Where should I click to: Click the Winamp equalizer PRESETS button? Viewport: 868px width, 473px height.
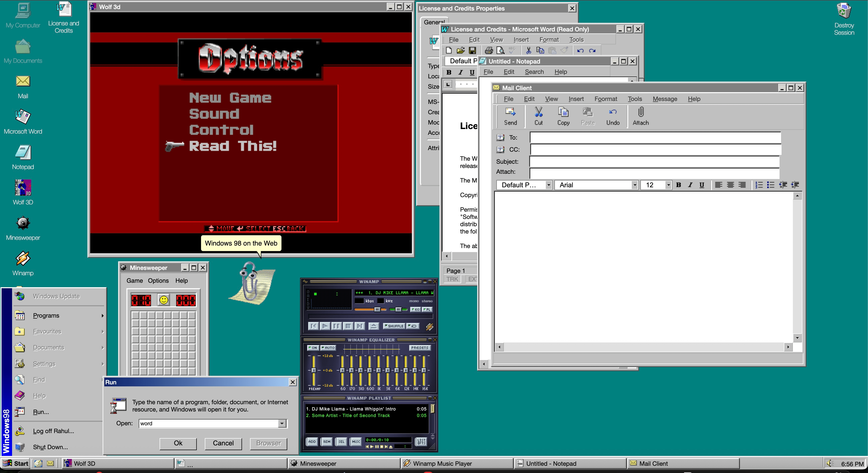[x=419, y=348]
